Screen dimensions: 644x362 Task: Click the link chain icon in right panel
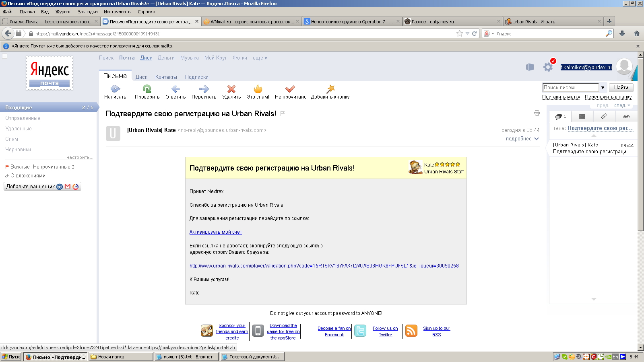pos(626,117)
